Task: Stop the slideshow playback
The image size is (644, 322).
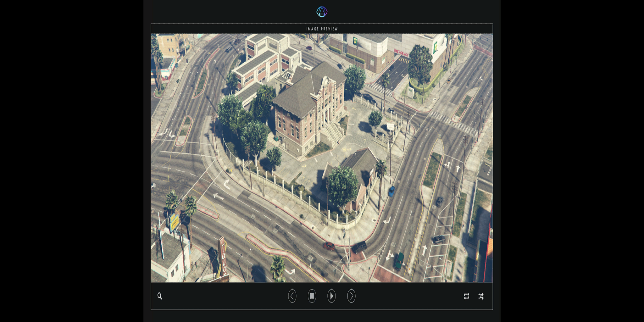Action: click(x=312, y=296)
